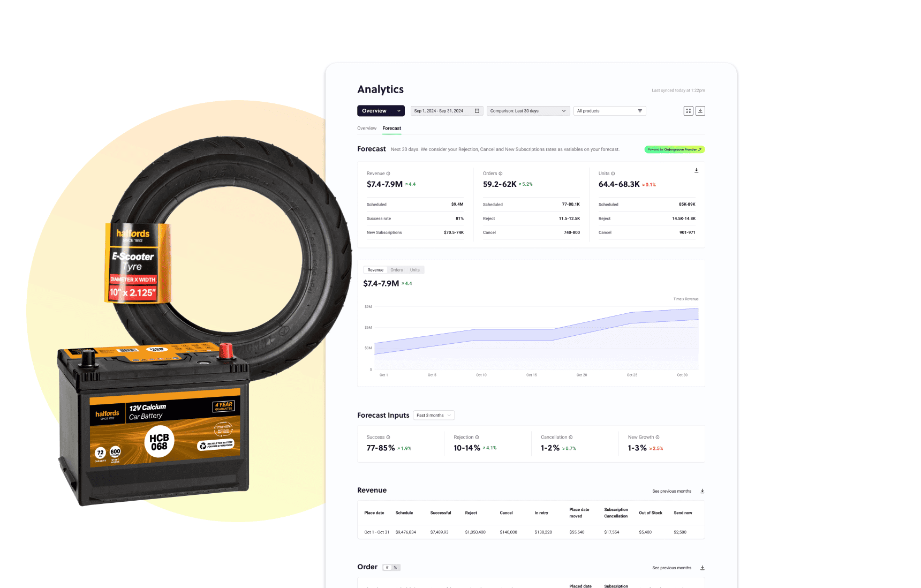The height and width of the screenshot is (588, 921).
Task: Click the top download icon beside fullscreen
Action: tap(700, 111)
